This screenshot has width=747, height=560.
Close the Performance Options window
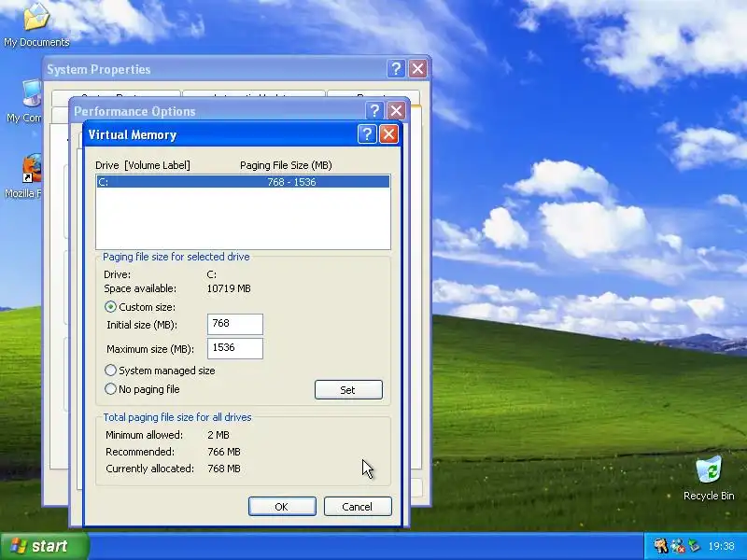tap(396, 111)
